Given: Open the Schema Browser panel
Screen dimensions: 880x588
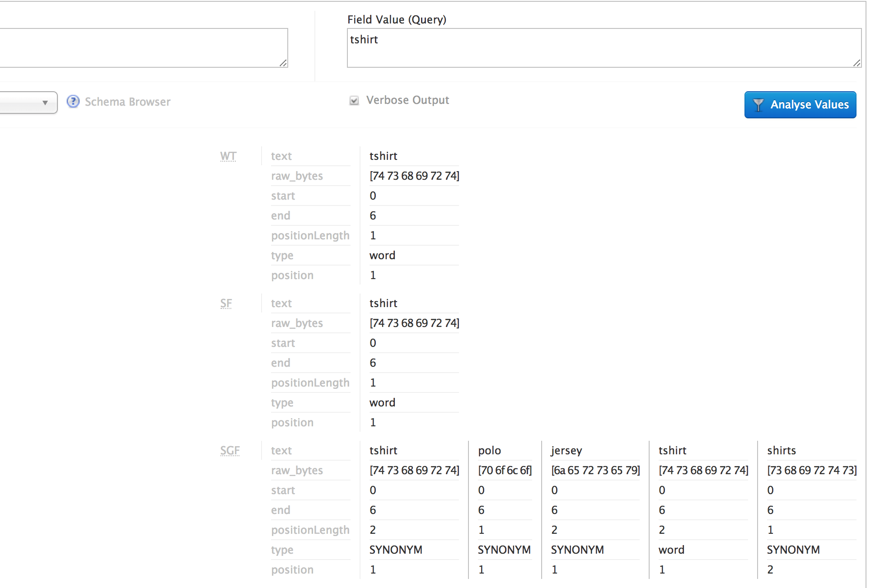Looking at the screenshot, I should click(x=127, y=102).
